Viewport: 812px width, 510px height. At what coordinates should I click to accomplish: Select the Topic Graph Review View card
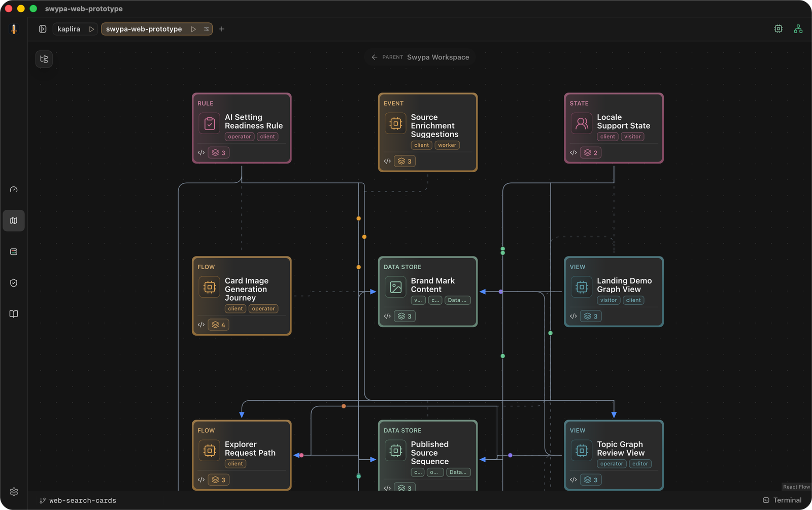point(614,455)
